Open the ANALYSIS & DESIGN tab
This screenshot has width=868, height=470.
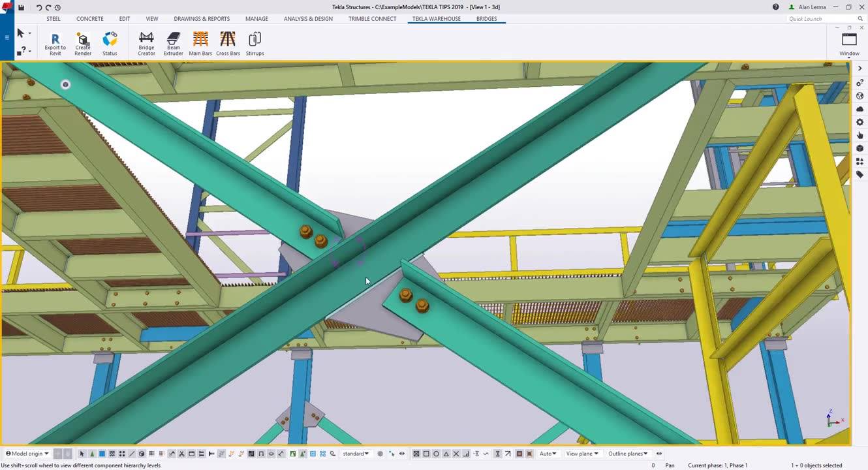pyautogui.click(x=308, y=19)
